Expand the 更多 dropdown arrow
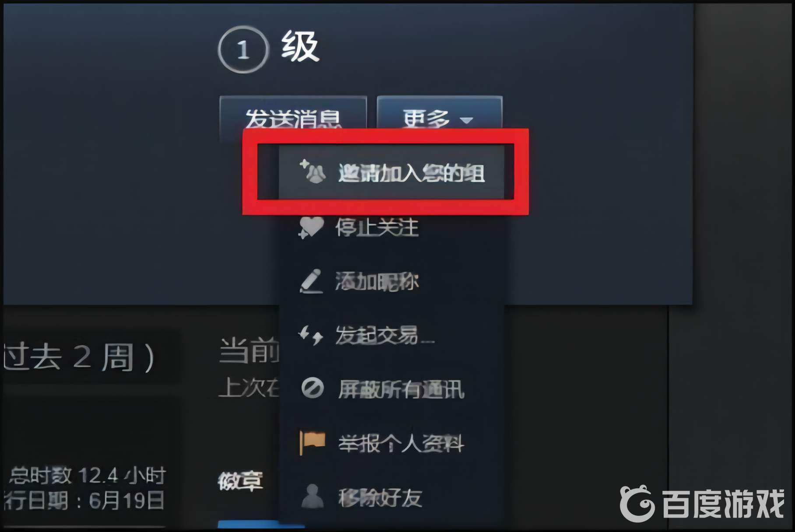The height and width of the screenshot is (532, 795). point(467,120)
